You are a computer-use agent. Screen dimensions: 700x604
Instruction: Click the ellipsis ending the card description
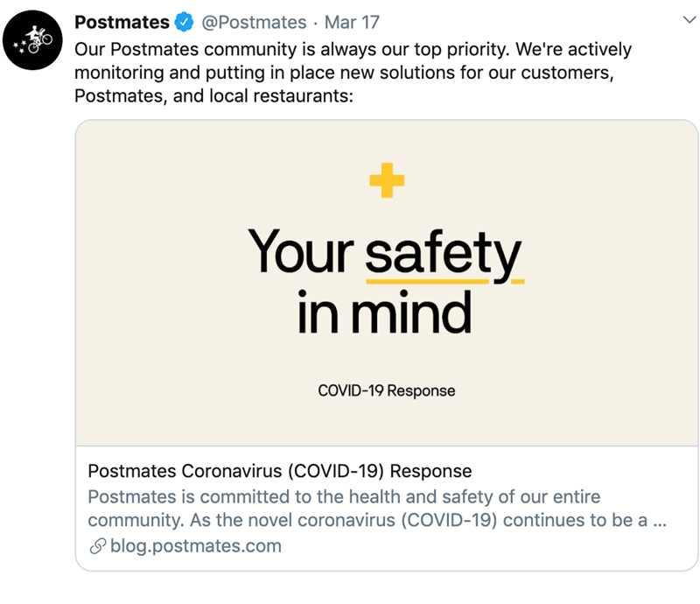pos(663,522)
